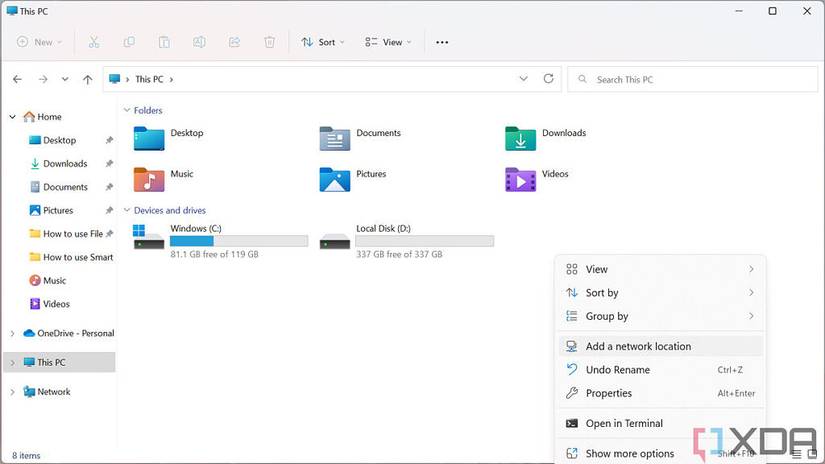Open the Sort dropdown in toolbar

click(x=323, y=42)
